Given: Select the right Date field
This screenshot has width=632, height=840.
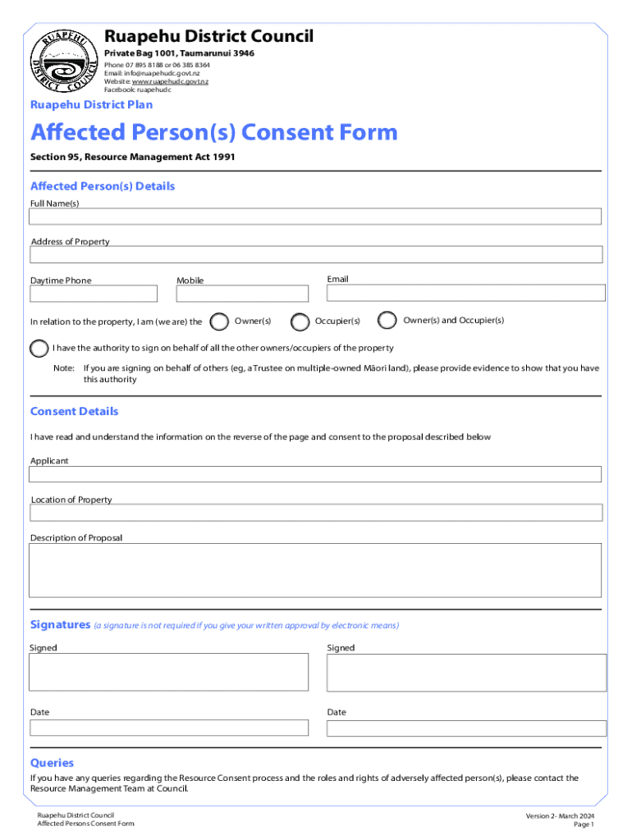Looking at the screenshot, I should [x=466, y=728].
